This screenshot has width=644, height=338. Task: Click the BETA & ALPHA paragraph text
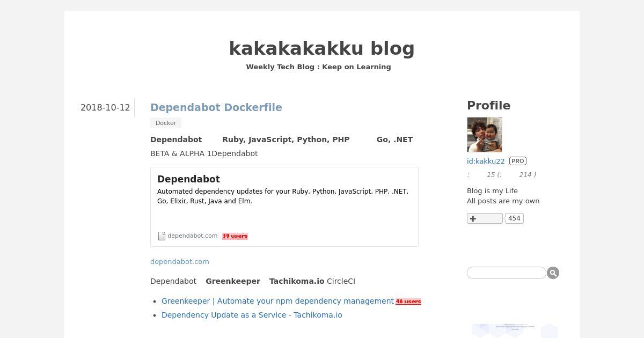[x=204, y=153]
